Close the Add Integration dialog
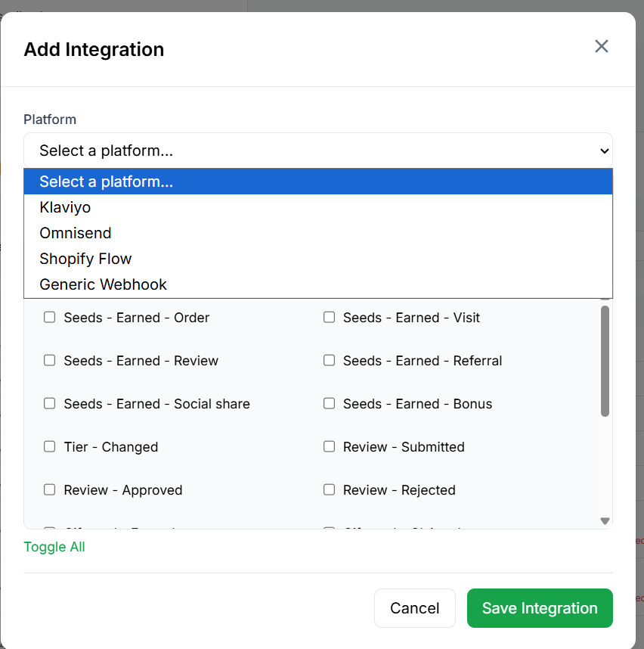The image size is (644, 649). point(601,46)
